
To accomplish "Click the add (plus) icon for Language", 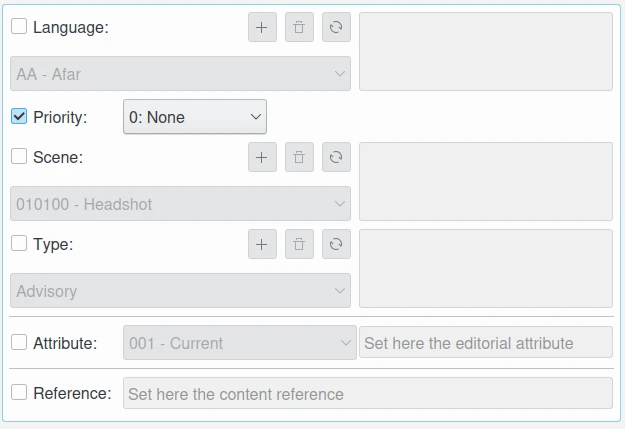I will click(x=262, y=28).
